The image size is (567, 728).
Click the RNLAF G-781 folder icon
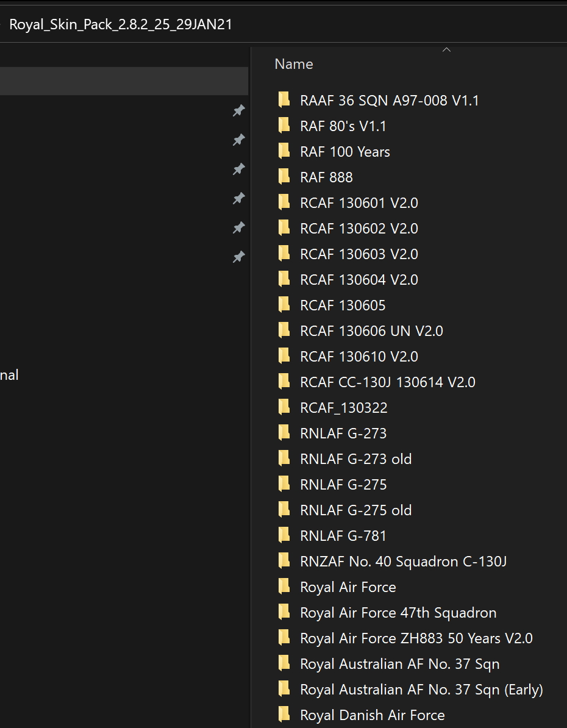[x=283, y=535]
